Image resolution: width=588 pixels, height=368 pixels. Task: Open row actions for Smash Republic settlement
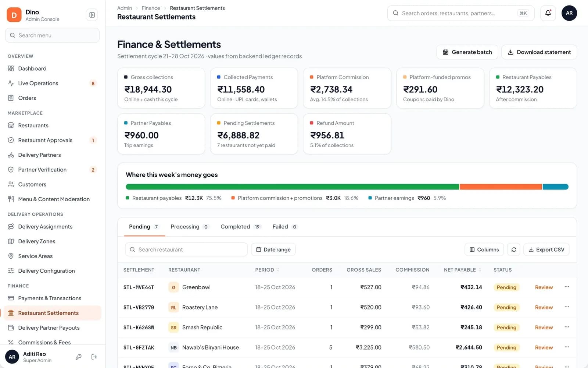click(x=567, y=327)
